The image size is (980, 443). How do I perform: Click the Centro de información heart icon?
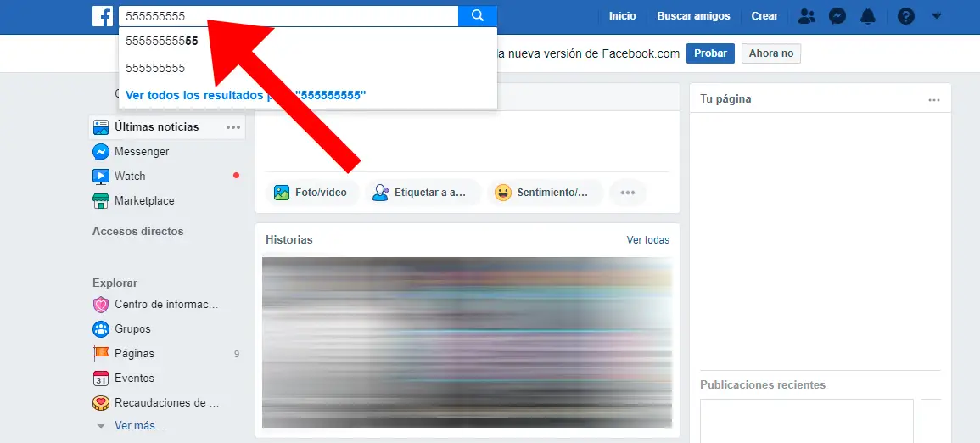point(101,305)
